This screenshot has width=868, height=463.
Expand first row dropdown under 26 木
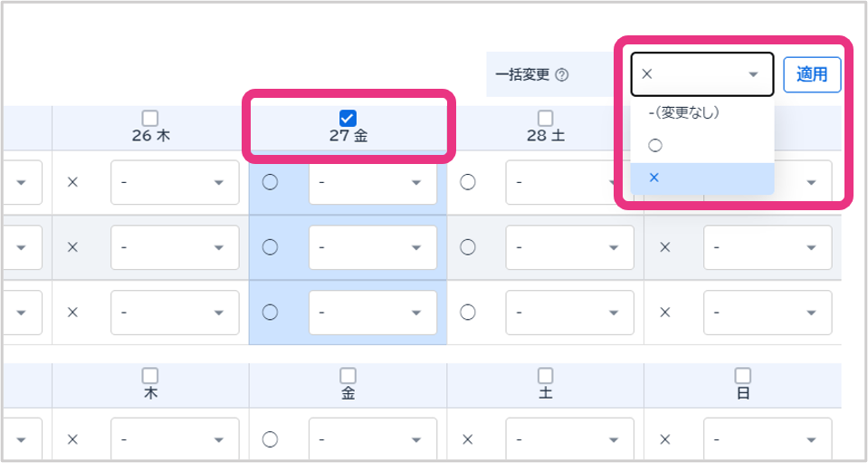[x=175, y=183]
